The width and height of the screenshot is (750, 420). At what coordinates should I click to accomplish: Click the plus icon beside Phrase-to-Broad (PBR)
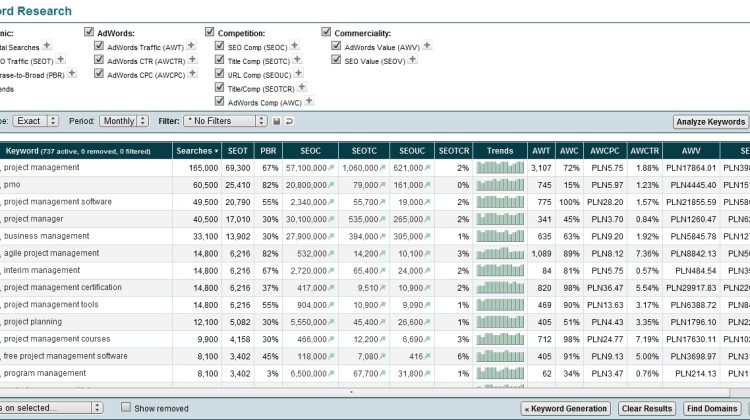pyautogui.click(x=71, y=73)
